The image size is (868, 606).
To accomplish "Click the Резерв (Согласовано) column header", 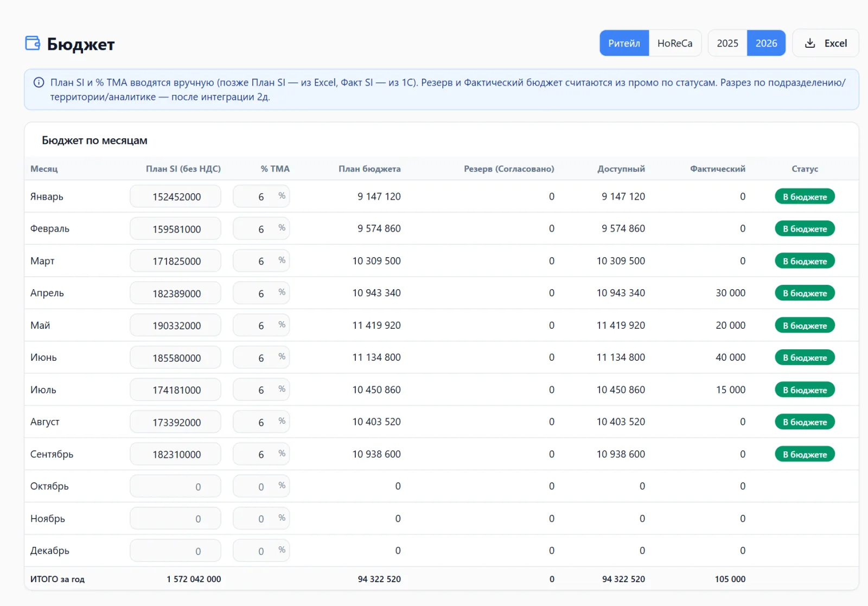I will coord(509,169).
